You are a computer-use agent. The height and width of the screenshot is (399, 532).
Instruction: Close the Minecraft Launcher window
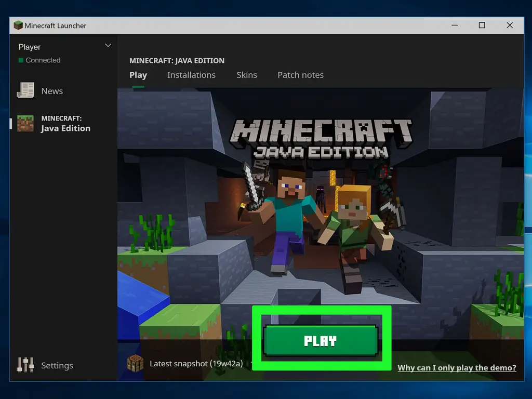pyautogui.click(x=510, y=25)
